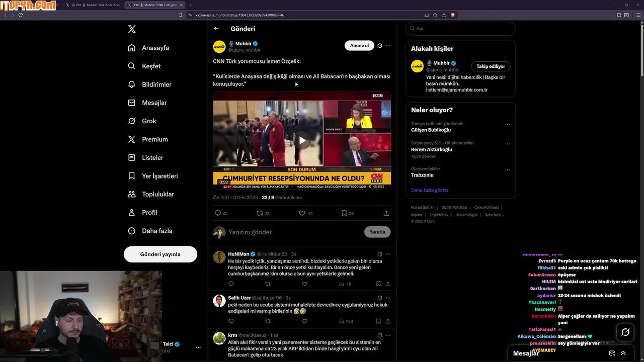Open Gizlilik Politikası footer link
644x362 pixels.
point(454,208)
